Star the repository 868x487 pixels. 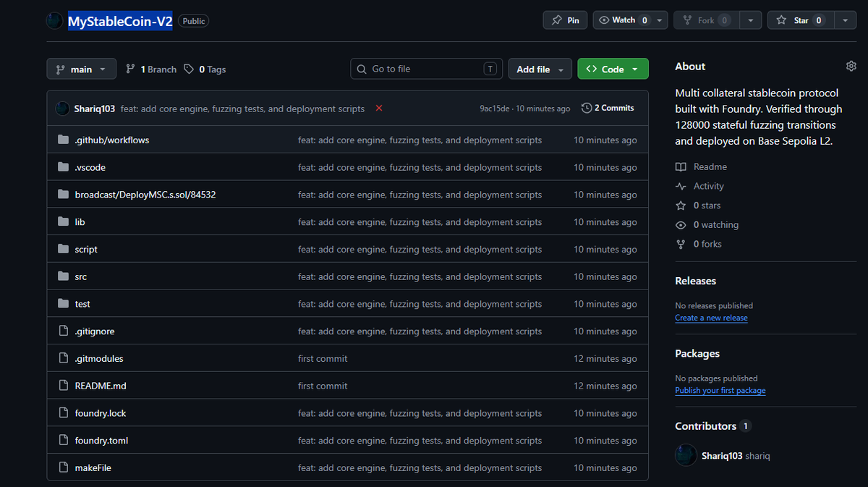(x=801, y=20)
